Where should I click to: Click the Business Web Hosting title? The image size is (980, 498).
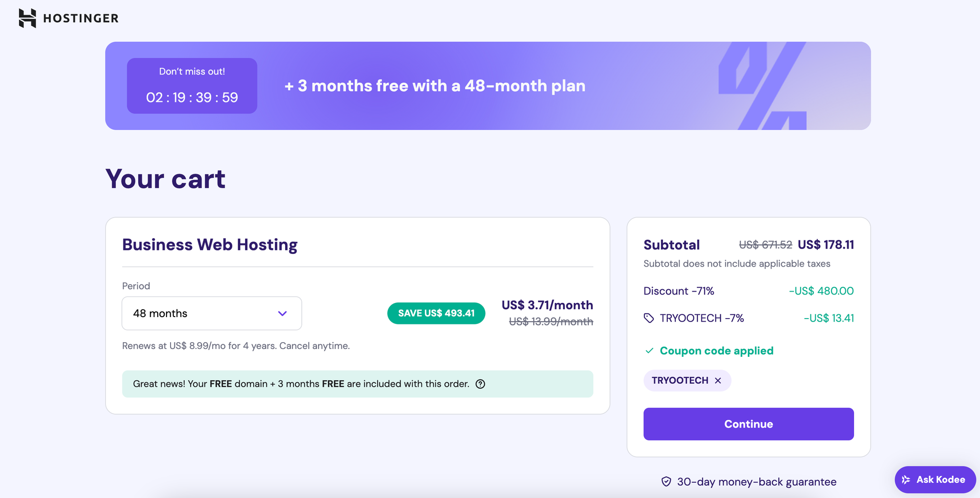[210, 244]
